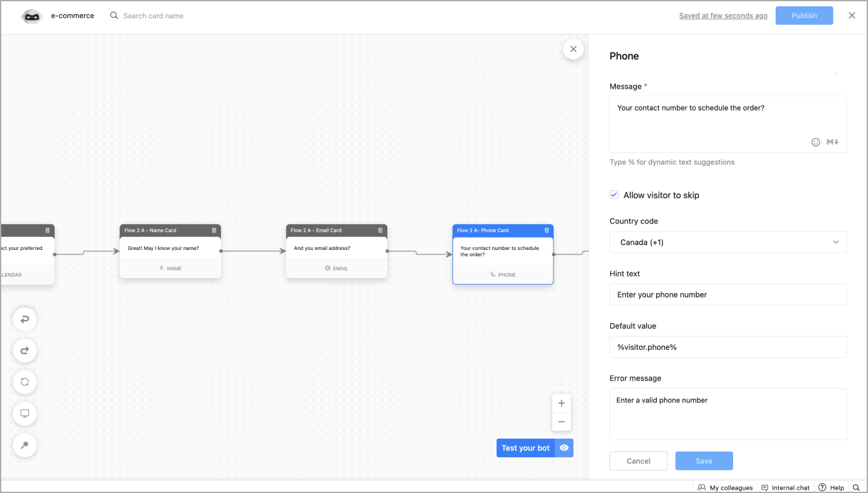
Task: Zoom in the canvas with plus button
Action: coord(561,403)
